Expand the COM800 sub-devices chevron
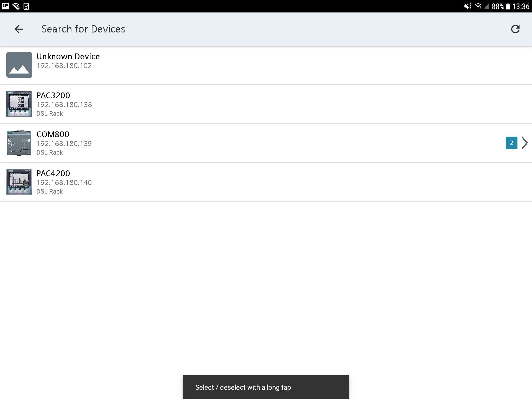 525,143
